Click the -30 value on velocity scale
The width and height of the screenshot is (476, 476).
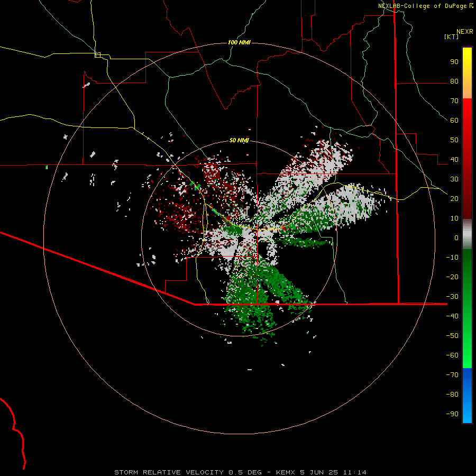point(452,297)
